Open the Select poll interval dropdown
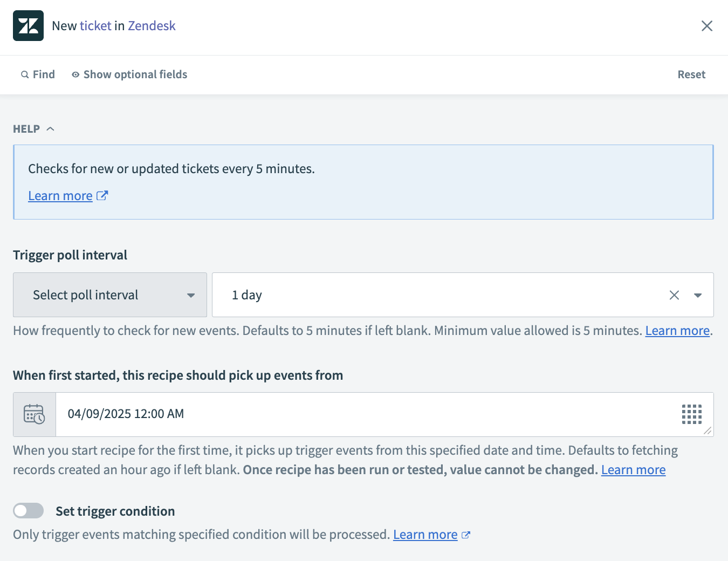 pos(110,295)
